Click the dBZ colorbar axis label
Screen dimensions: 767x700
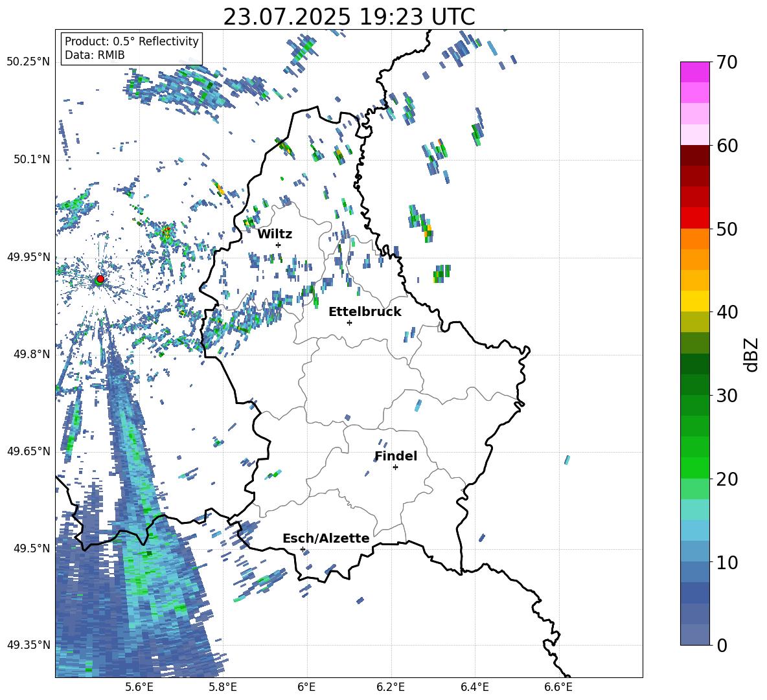tap(751, 354)
